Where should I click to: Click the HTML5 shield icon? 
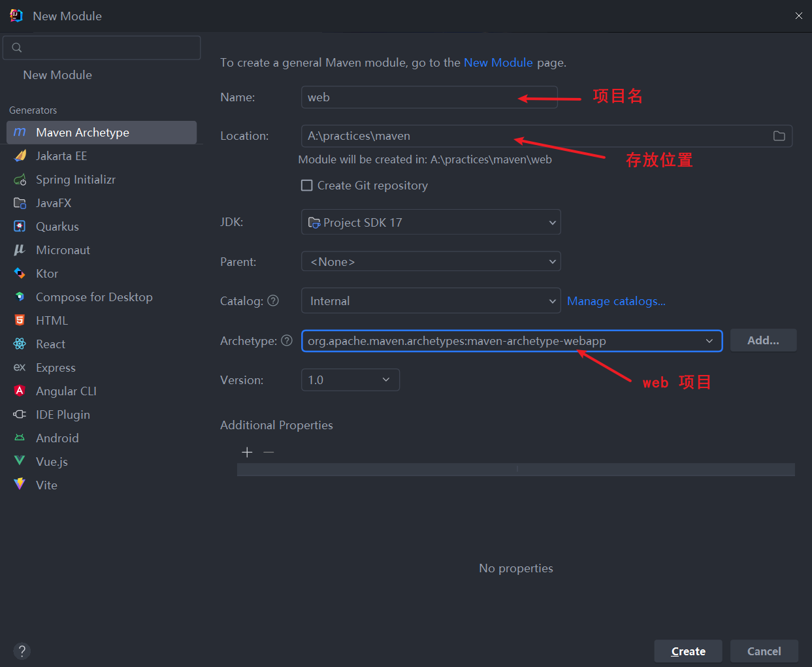(20, 321)
